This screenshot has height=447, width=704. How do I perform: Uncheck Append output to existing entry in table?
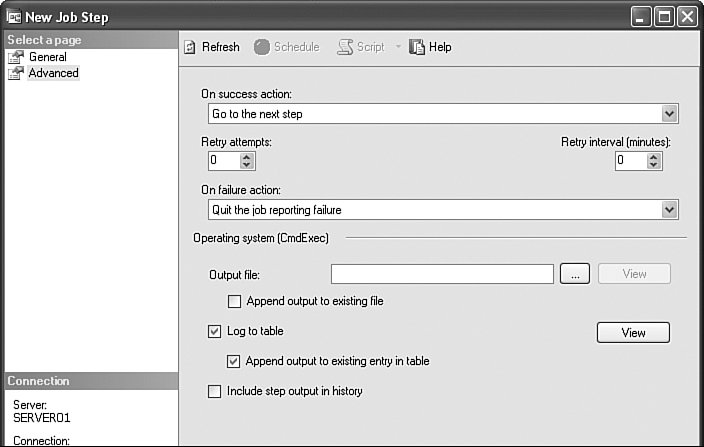point(233,361)
